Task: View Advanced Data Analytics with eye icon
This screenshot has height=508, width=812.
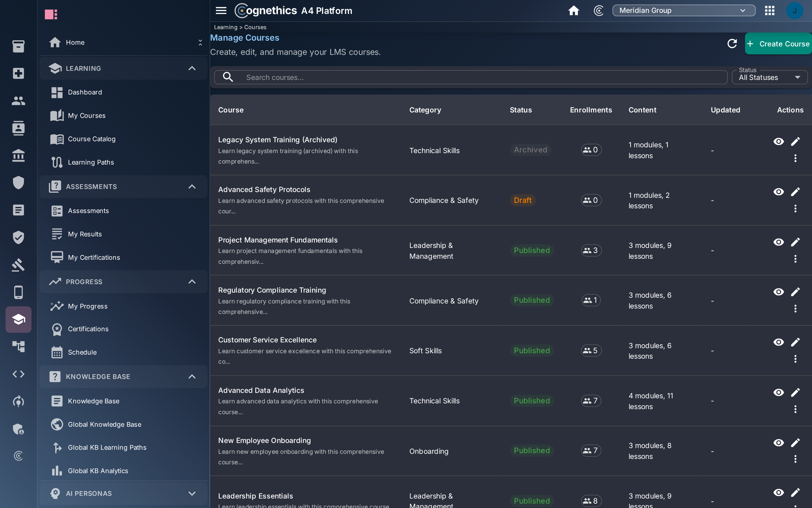Action: [x=779, y=392]
